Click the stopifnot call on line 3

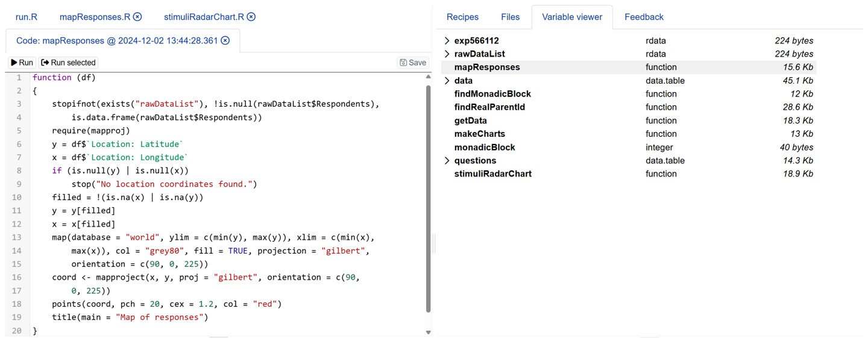click(74, 104)
